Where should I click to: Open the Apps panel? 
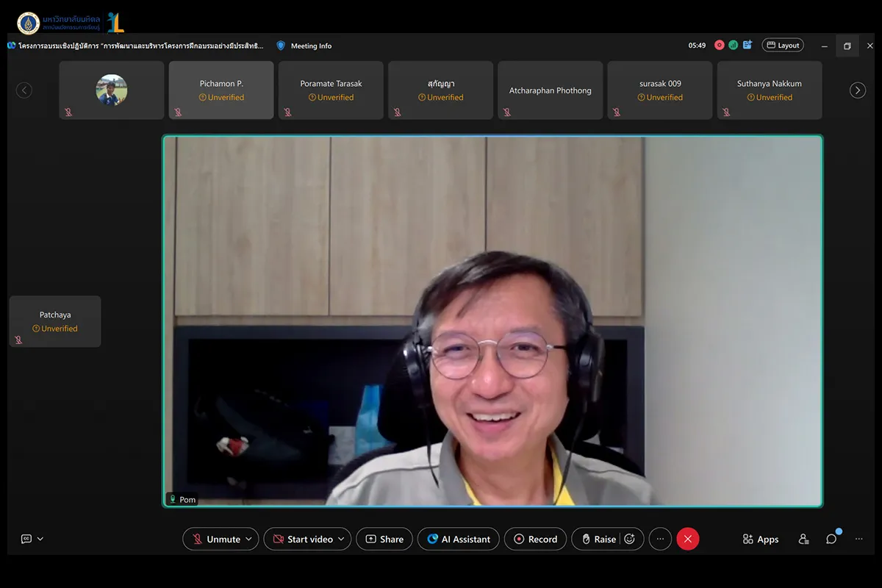[760, 539]
